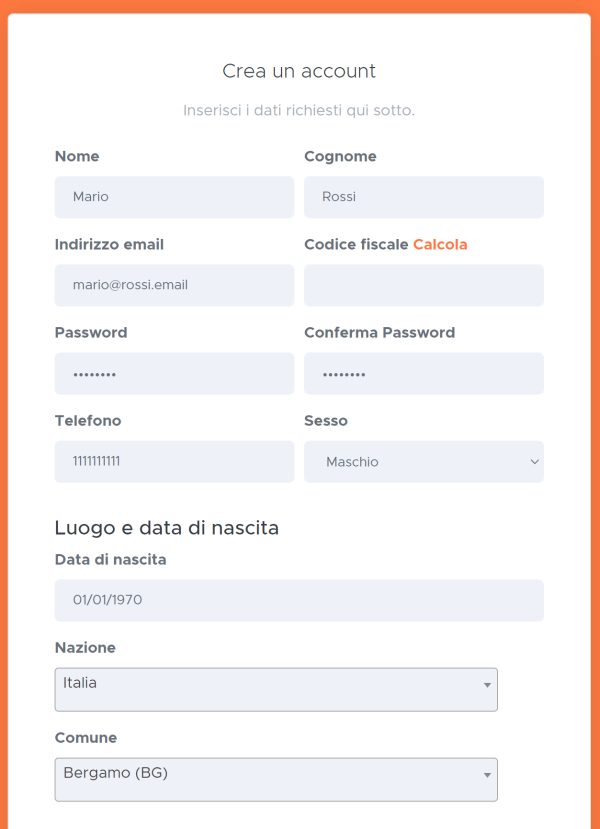Screen dimensions: 600x829
Task: Click the chevron arrow in Sesso dropdown
Action: point(534,462)
